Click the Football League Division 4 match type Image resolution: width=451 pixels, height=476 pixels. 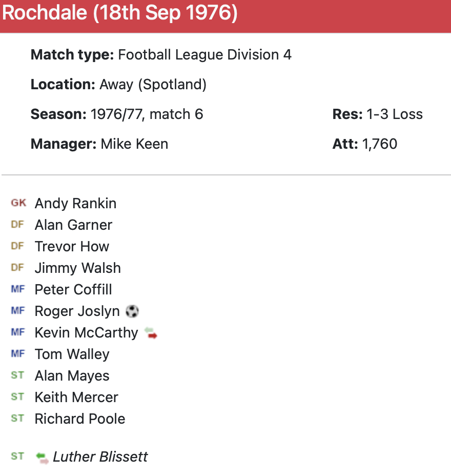click(x=204, y=54)
